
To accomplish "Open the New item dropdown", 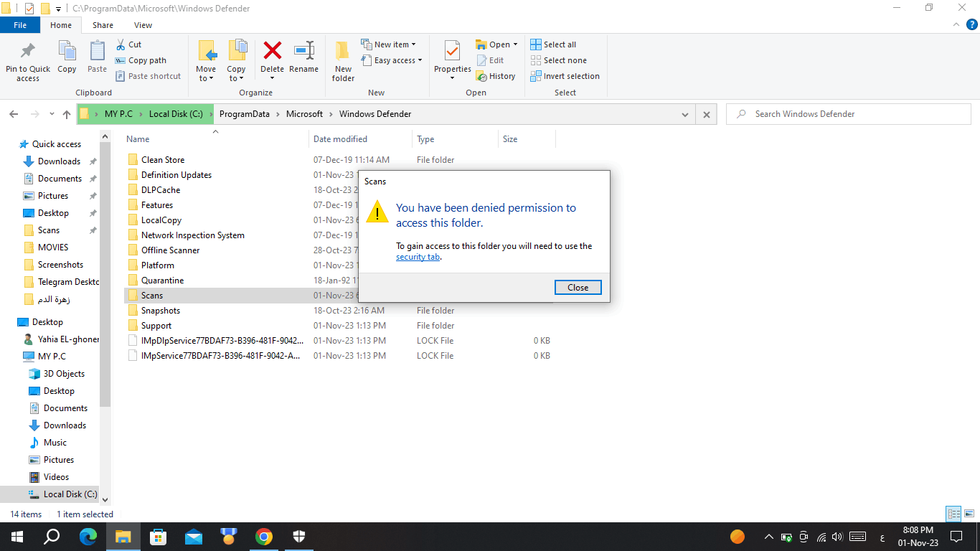I will 388,44.
